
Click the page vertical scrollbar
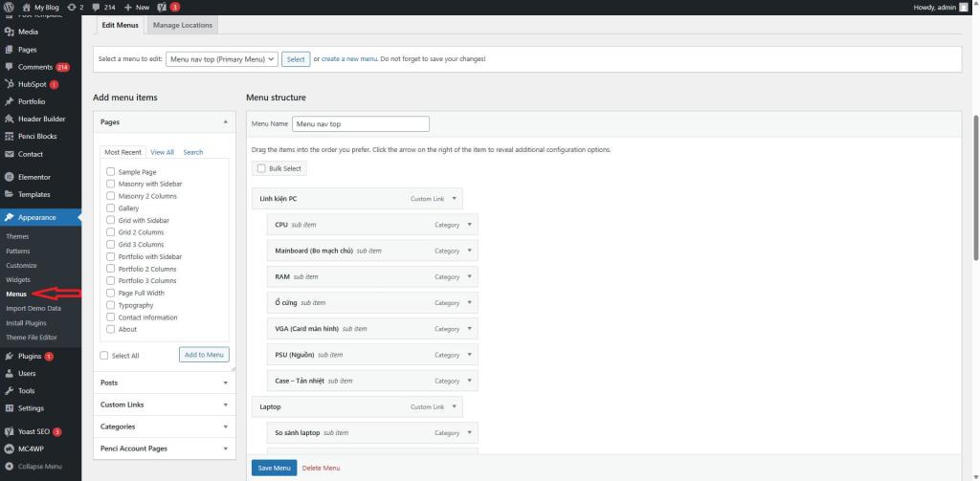pyautogui.click(x=976, y=187)
